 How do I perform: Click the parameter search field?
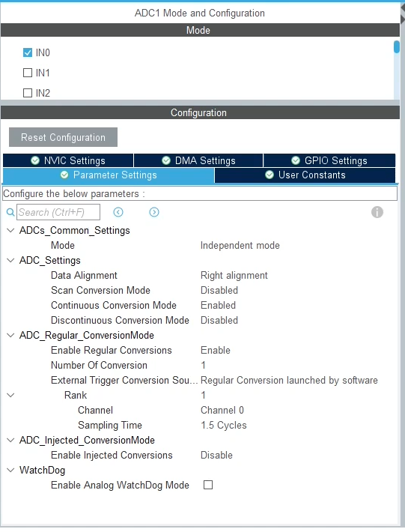pyautogui.click(x=58, y=212)
